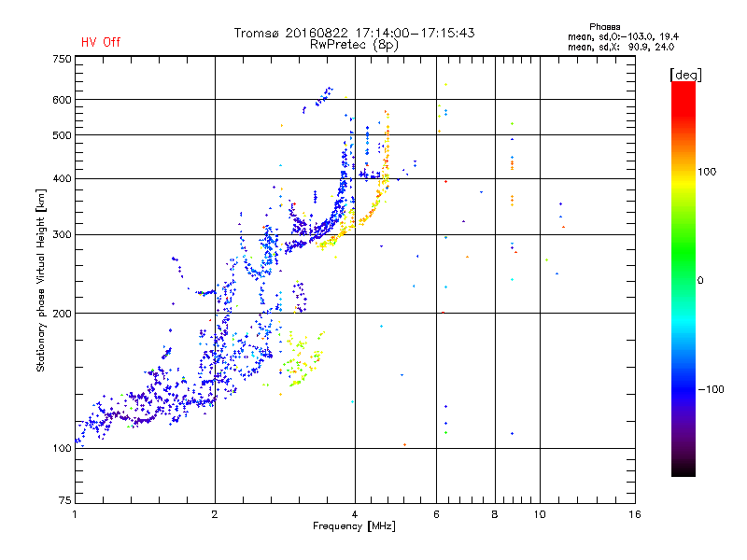Click the x-axis tick label '1'
The height and width of the screenshot is (560, 747).
(75, 514)
